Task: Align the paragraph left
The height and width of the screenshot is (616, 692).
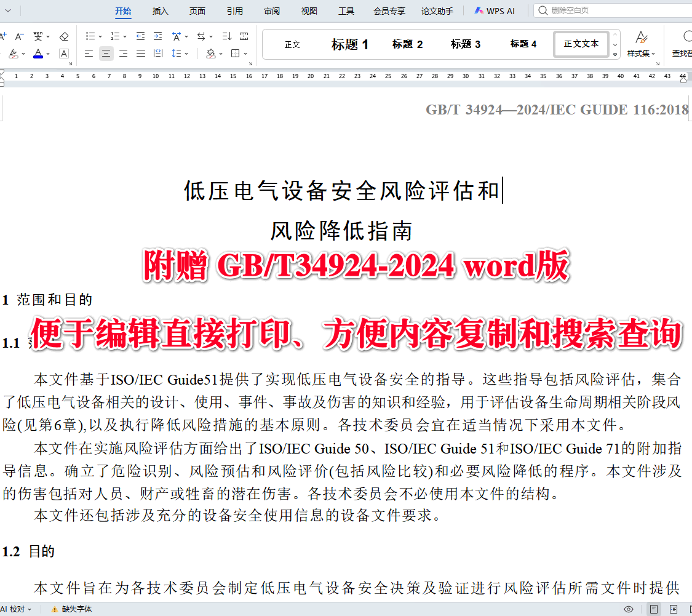Action: pyautogui.click(x=89, y=54)
